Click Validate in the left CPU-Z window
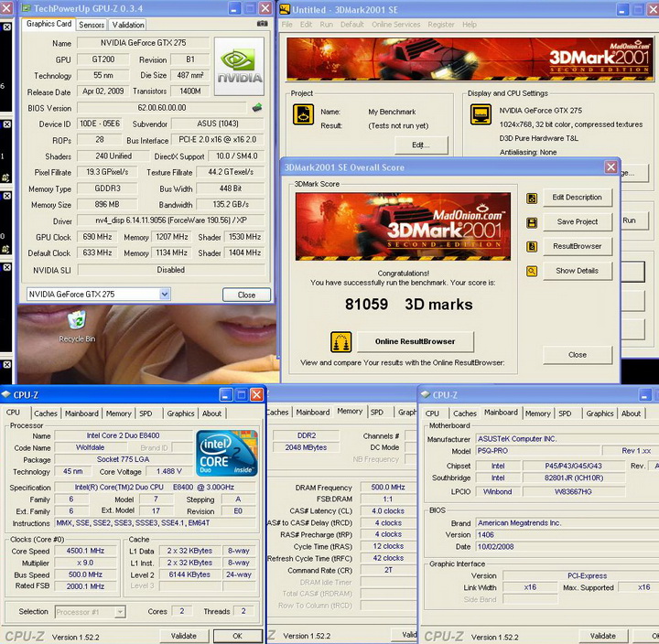This screenshot has width=659, height=644. click(184, 636)
